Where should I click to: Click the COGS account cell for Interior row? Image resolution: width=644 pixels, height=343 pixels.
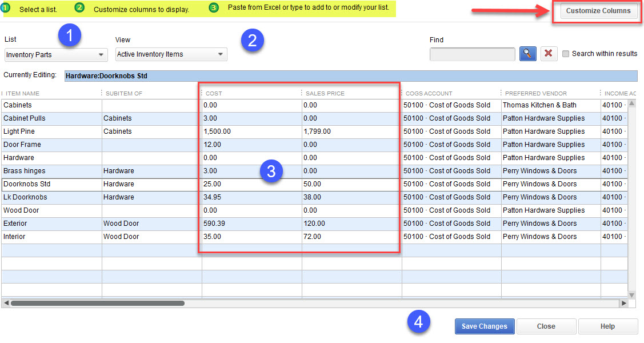[x=451, y=237]
